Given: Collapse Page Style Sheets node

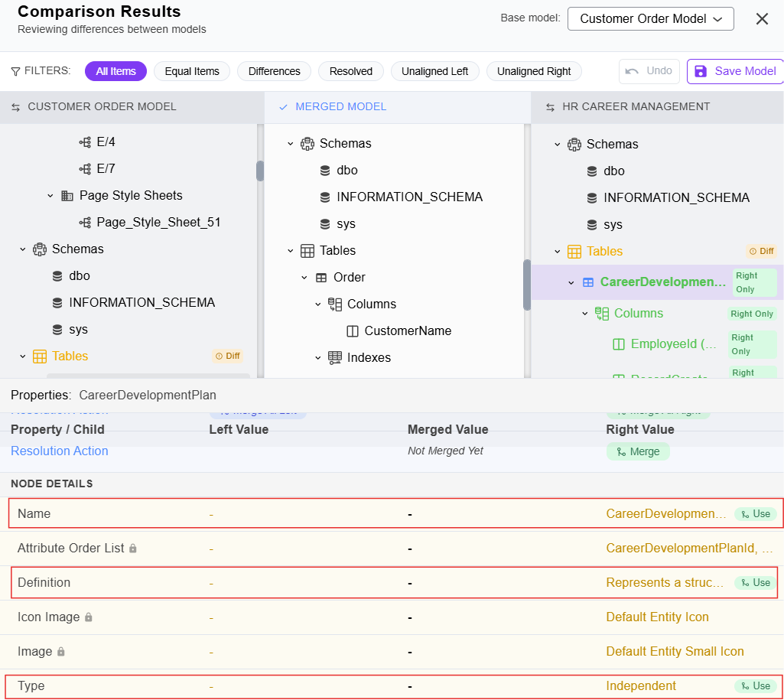Looking at the screenshot, I should tap(50, 196).
